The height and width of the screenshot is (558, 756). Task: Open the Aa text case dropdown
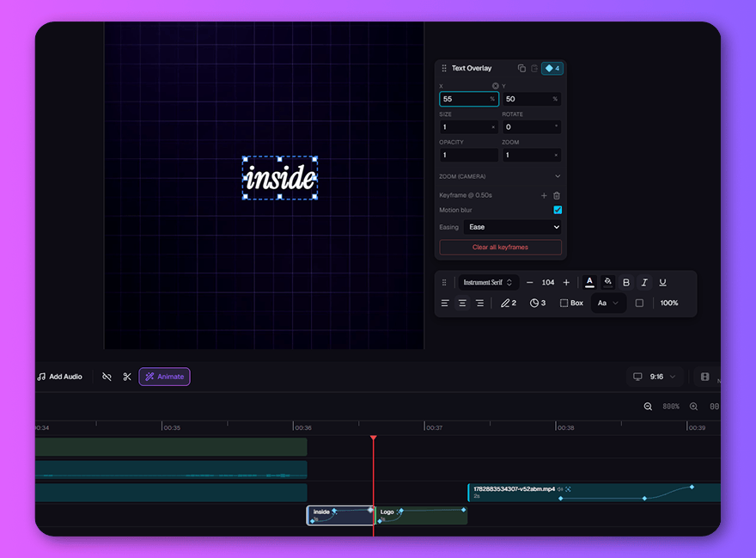pyautogui.click(x=608, y=304)
